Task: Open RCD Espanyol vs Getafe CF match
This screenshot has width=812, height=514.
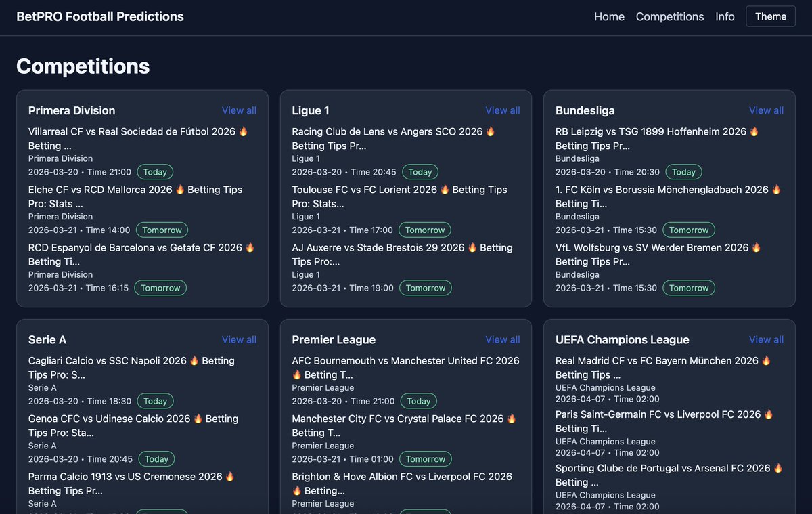Action: [141, 255]
